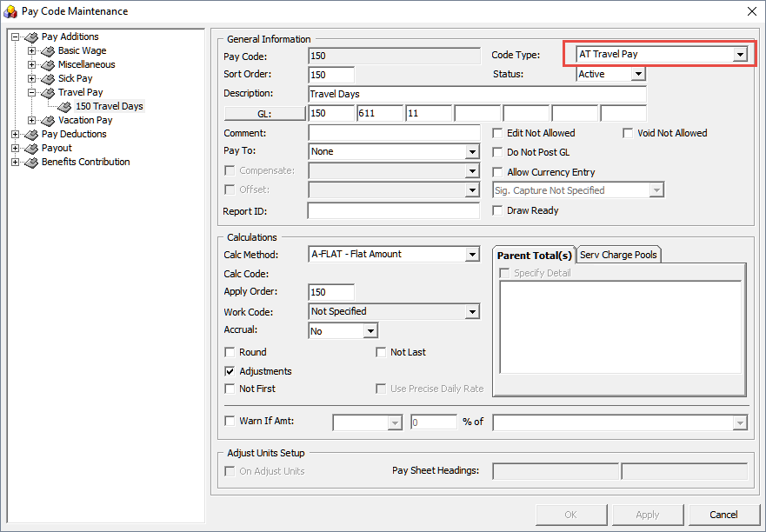Screen dimensions: 766x532
Task: Open the Calc Method dropdown
Action: tap(472, 255)
